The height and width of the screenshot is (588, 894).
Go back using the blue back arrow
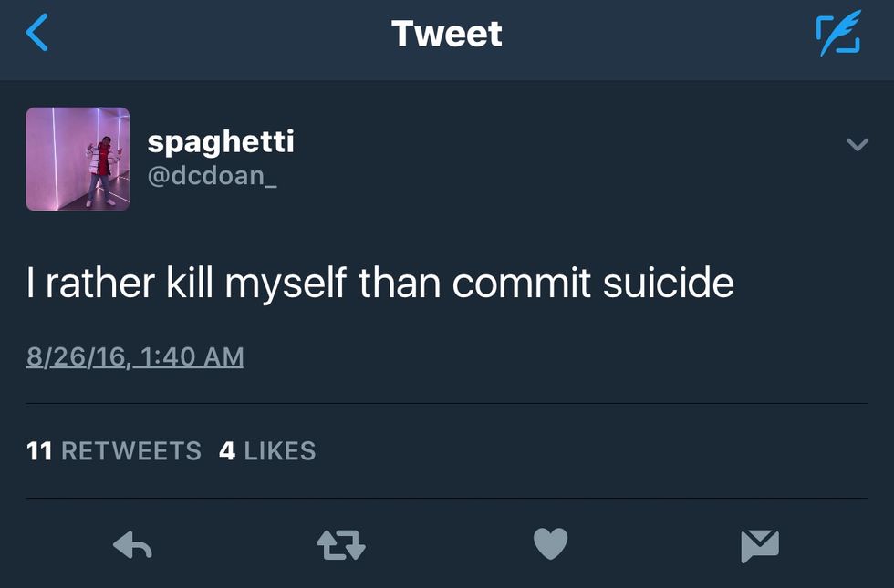(x=38, y=34)
